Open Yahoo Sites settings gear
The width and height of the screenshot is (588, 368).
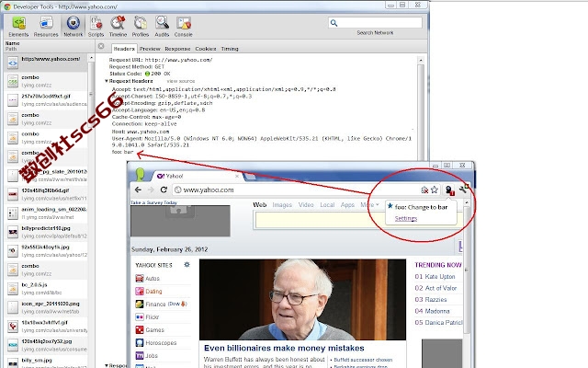point(187,265)
